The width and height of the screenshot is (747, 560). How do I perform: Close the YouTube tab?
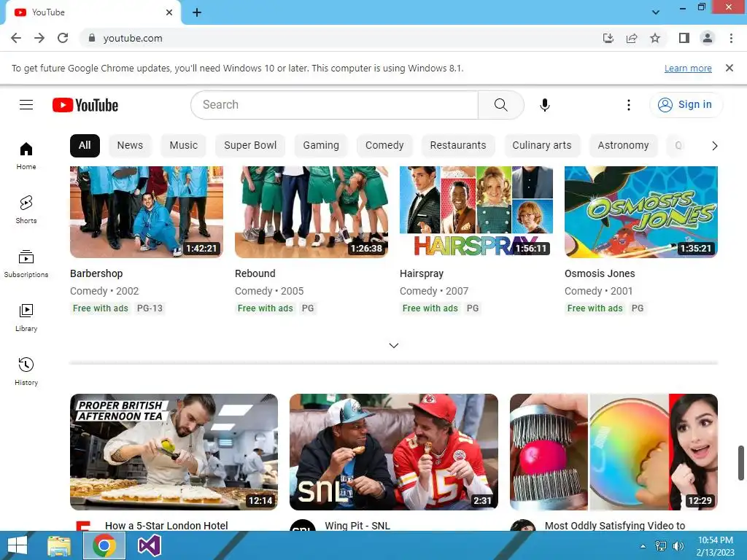point(169,12)
